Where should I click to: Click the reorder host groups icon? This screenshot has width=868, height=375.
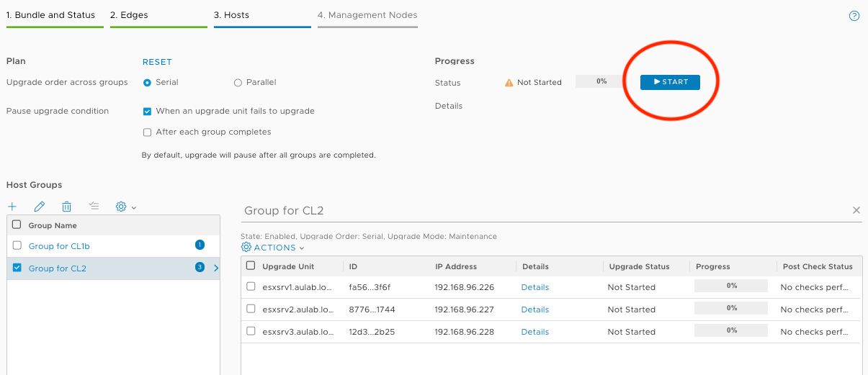pyautogui.click(x=94, y=207)
